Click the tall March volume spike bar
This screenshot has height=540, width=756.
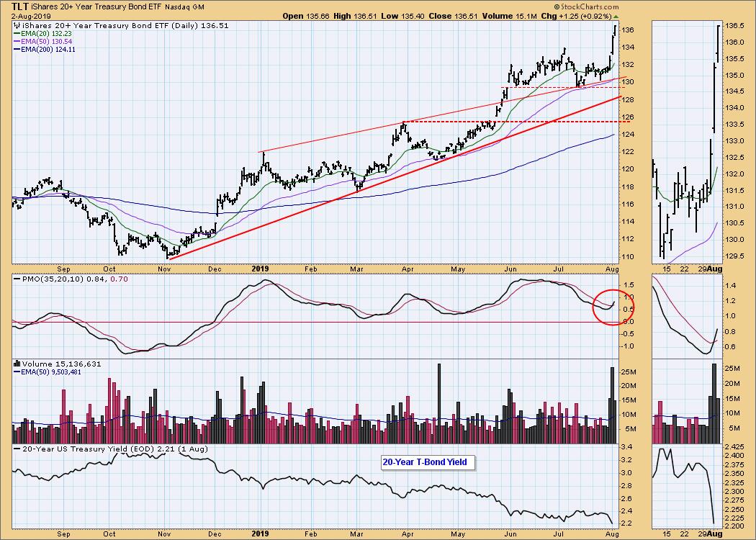click(439, 403)
